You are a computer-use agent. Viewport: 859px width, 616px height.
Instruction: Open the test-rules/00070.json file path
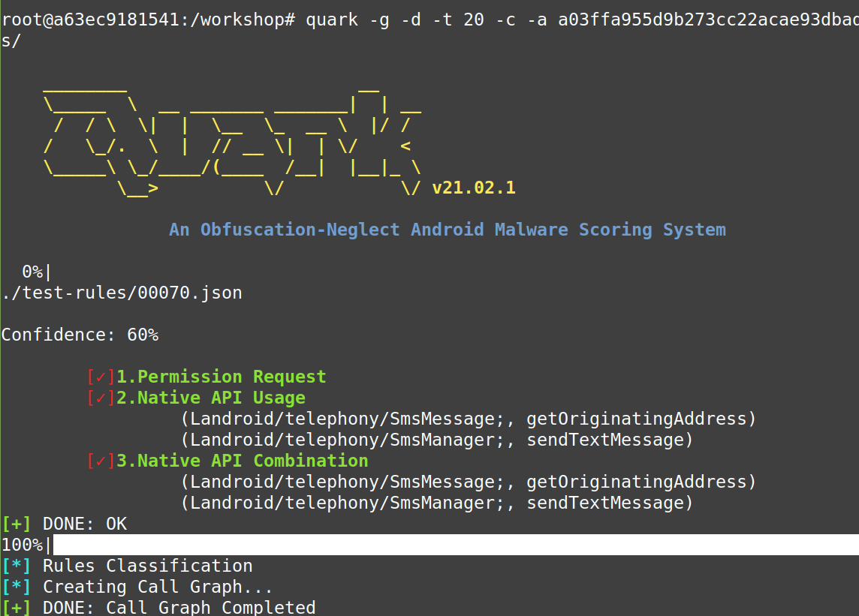click(x=121, y=292)
